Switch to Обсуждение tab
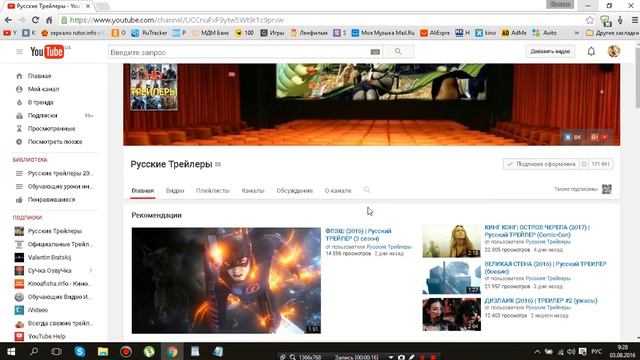 point(294,191)
